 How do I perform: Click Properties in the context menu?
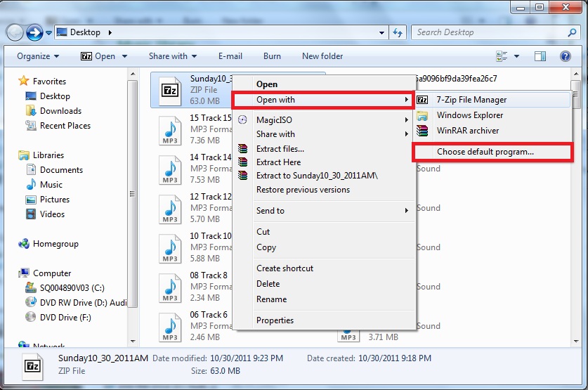coord(275,320)
